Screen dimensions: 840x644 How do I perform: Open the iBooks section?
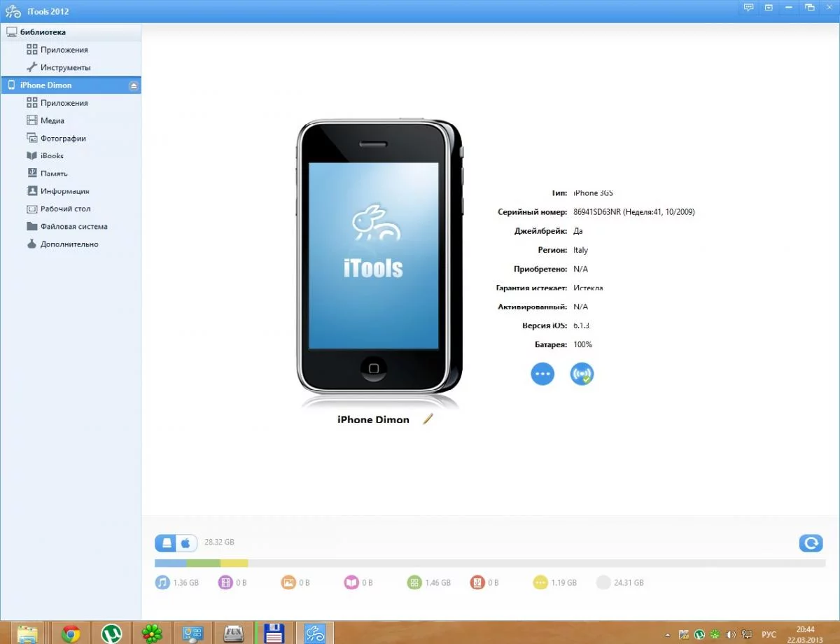(45, 155)
